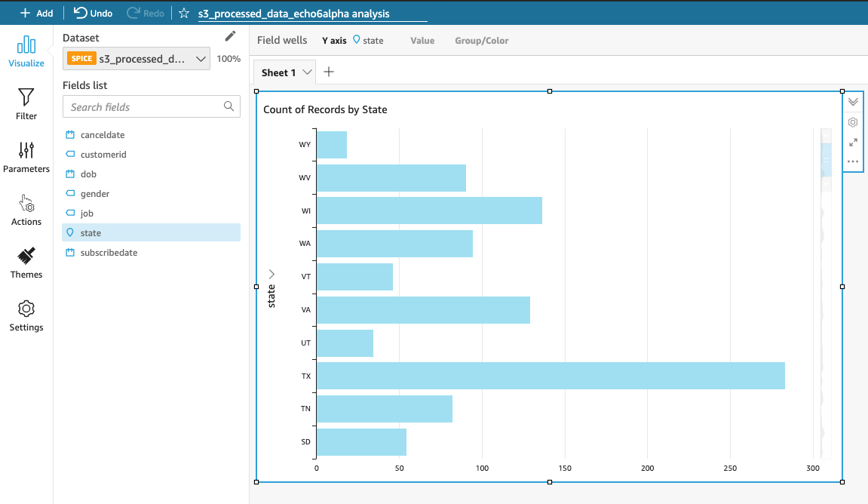The height and width of the screenshot is (504, 868).
Task: Expand the state axis chevron
Action: tap(271, 274)
